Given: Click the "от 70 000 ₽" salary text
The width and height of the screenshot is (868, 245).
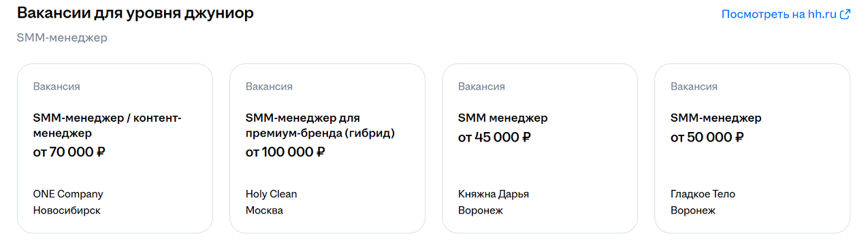Looking at the screenshot, I should pos(69,152).
